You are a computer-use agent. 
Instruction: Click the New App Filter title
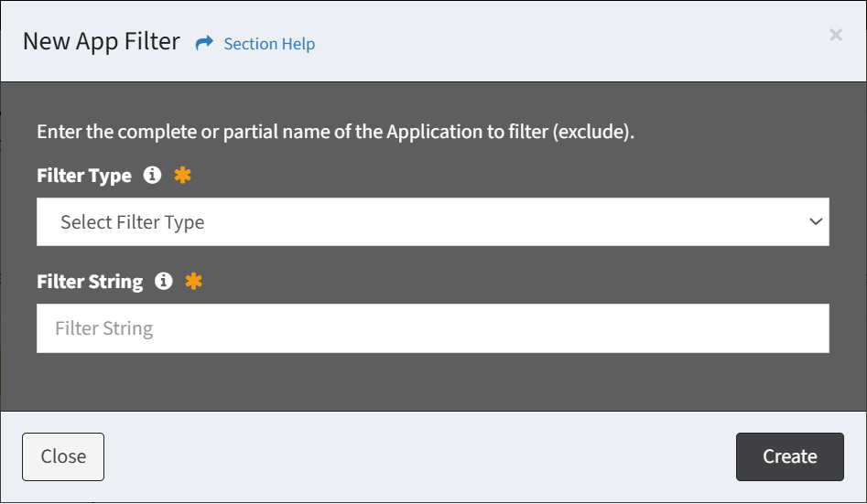coord(101,42)
